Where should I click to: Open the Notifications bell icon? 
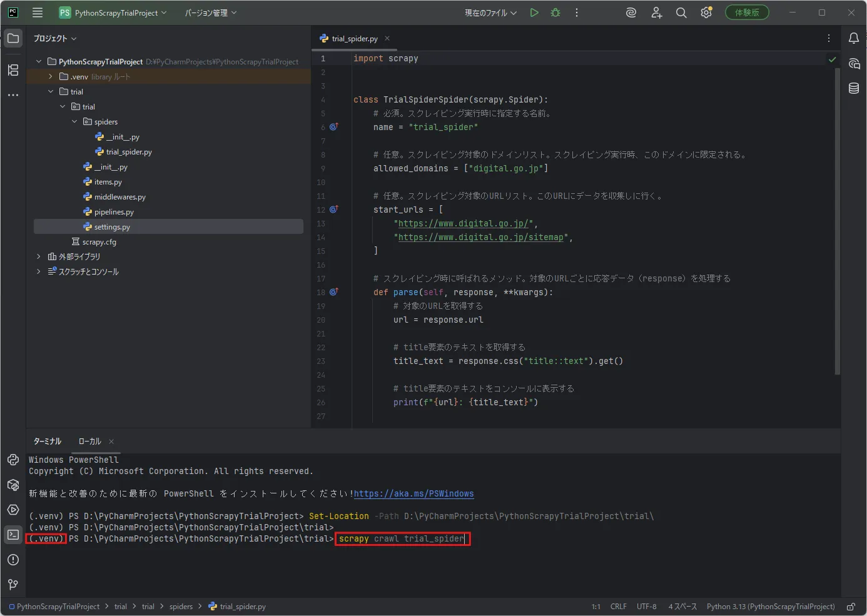coord(854,38)
